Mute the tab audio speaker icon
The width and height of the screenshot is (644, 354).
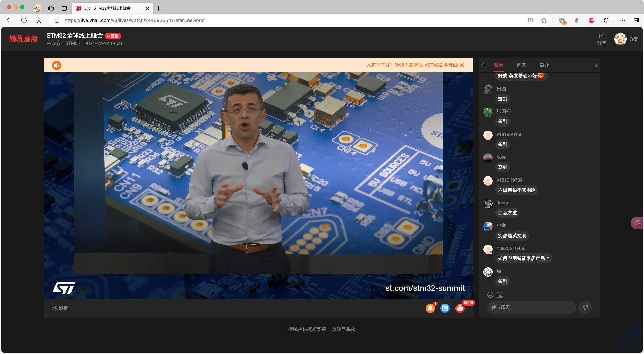[87, 8]
